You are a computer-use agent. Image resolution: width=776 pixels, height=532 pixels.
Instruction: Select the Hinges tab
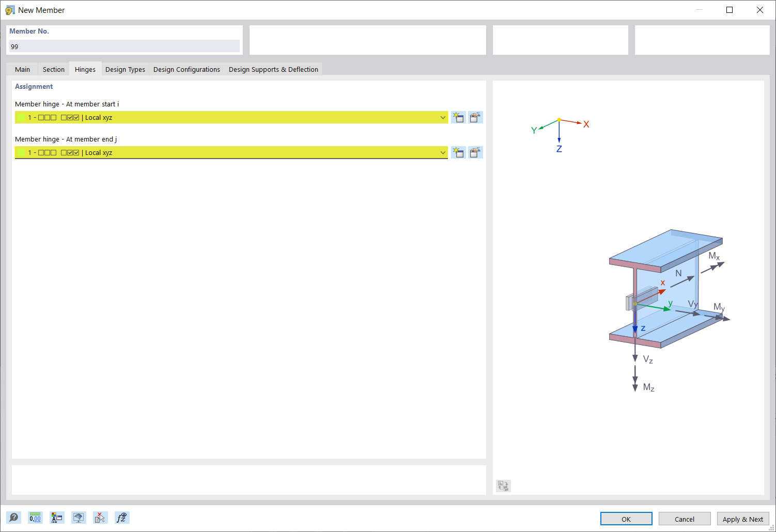pos(85,69)
